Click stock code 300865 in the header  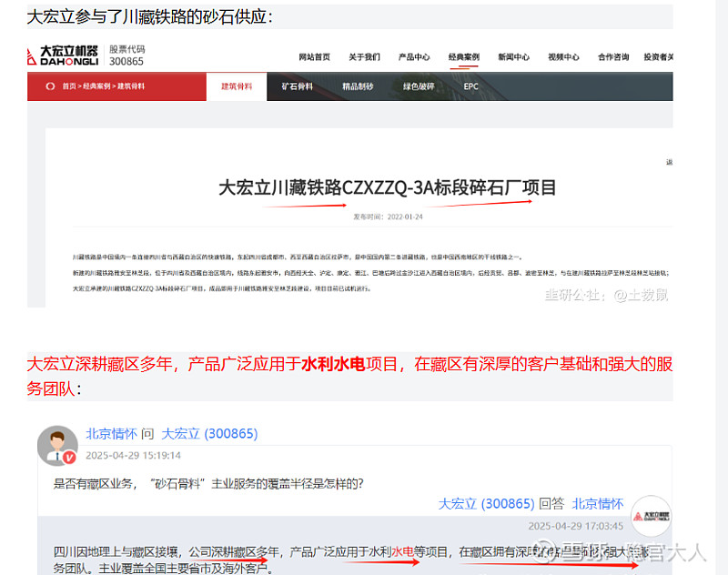pyautogui.click(x=126, y=61)
